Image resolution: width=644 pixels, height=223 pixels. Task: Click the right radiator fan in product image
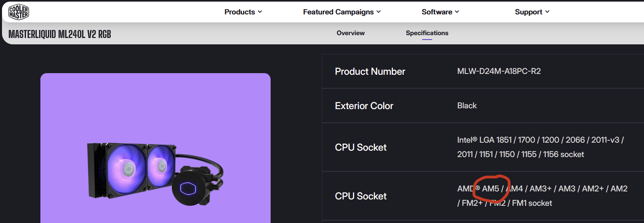click(x=161, y=164)
